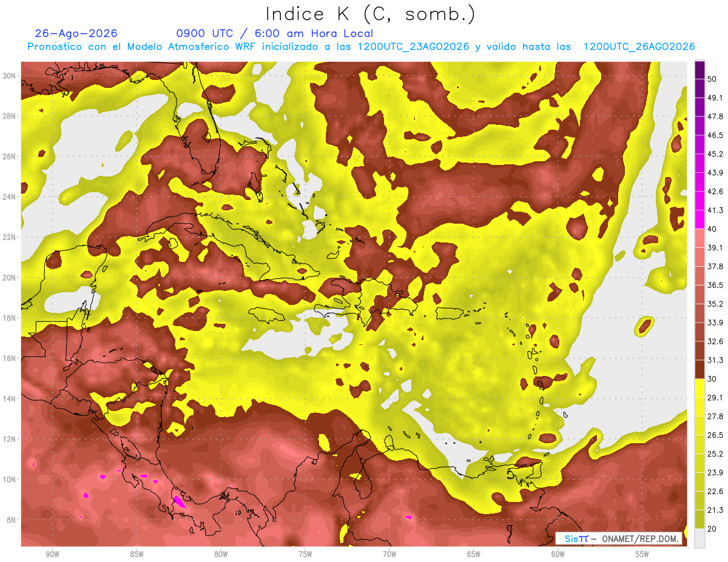Click colorbar value 43.9
Screen dimensions: 728x562
tap(715, 173)
